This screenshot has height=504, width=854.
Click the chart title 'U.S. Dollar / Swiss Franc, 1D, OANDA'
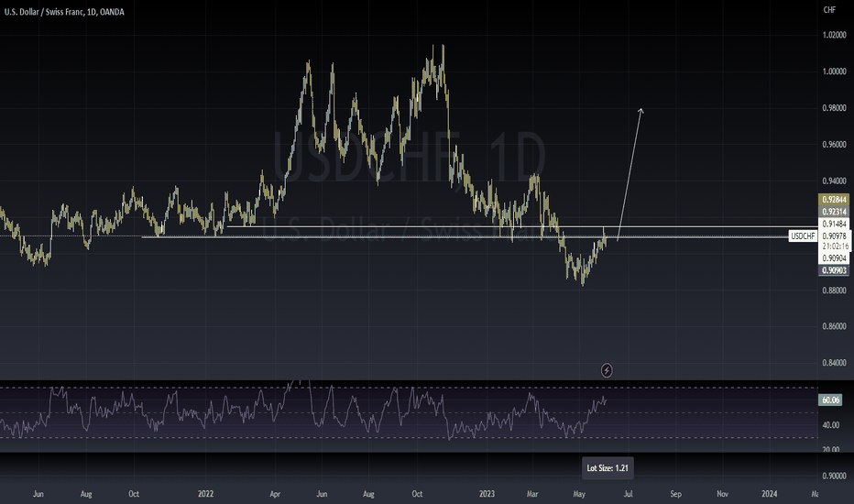point(64,11)
